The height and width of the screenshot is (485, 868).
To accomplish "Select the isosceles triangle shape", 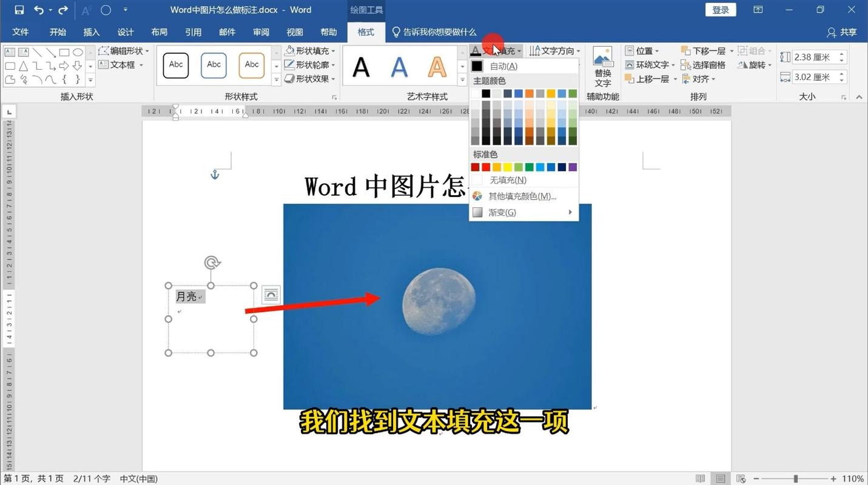I will (x=23, y=66).
